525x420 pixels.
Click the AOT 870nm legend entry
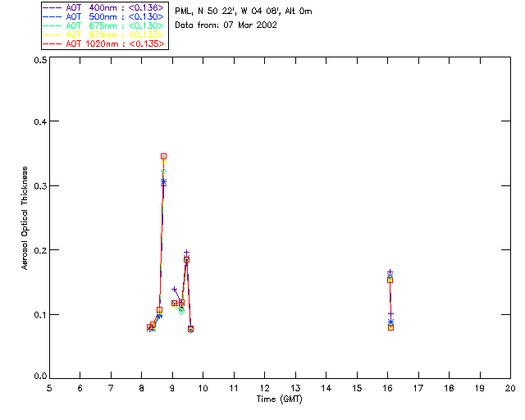click(104, 34)
